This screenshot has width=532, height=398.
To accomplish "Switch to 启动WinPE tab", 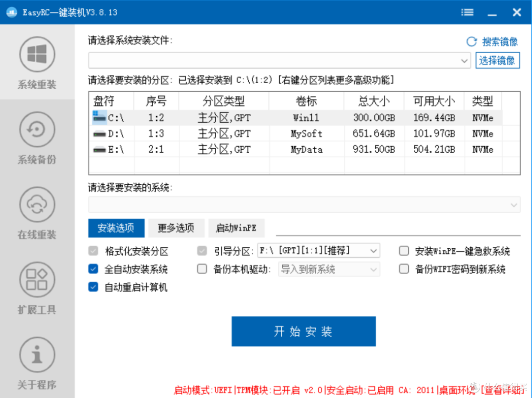I will click(236, 228).
